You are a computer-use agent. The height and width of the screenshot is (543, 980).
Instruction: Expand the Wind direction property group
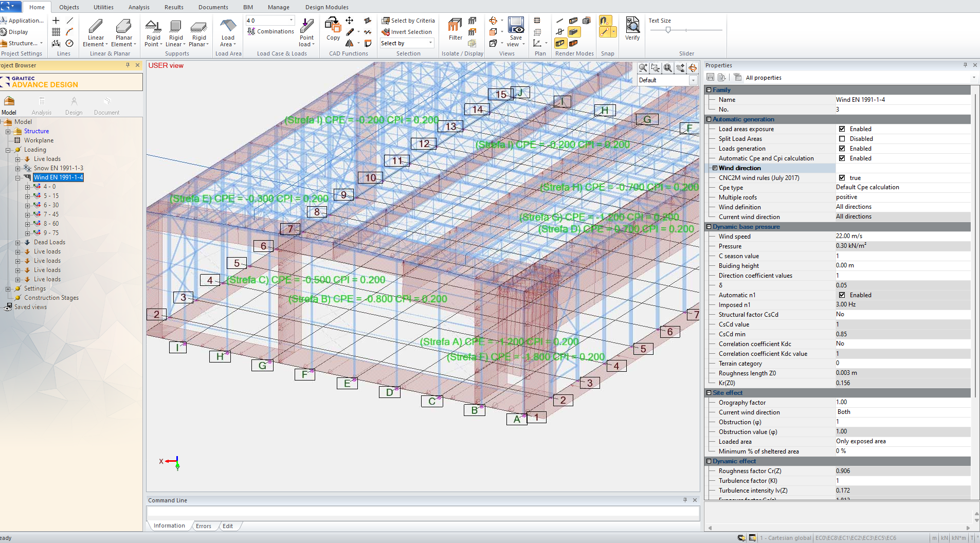(715, 168)
